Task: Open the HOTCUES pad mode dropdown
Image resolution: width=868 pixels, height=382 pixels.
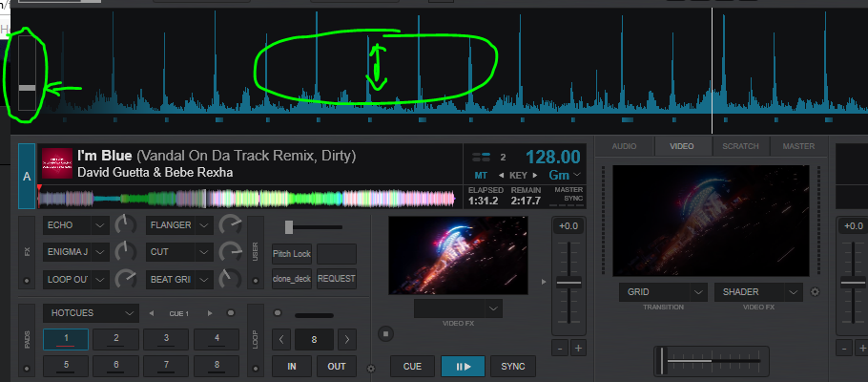Action: click(x=91, y=313)
